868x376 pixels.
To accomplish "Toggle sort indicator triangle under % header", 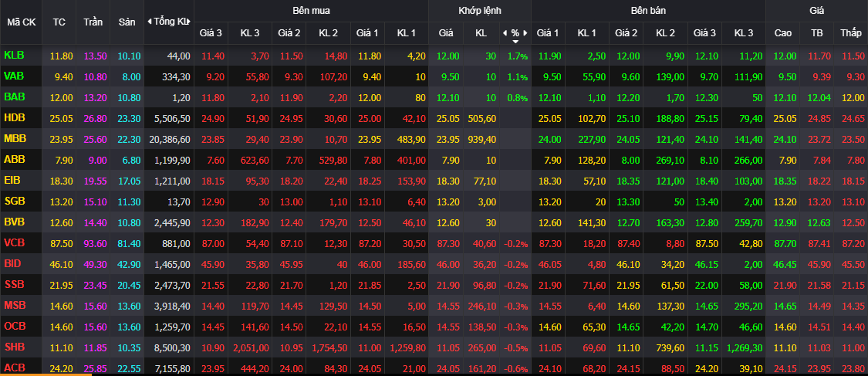I will click(515, 42).
